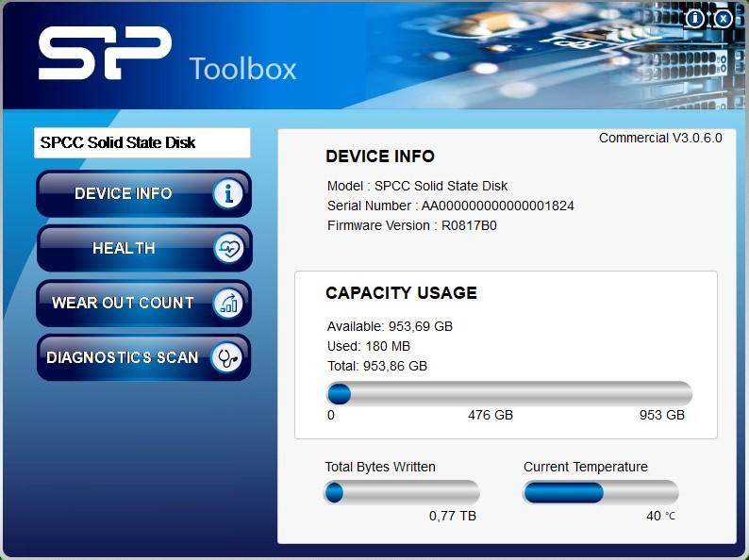Open the DEVICE INFO section
Image resolution: width=749 pixels, height=560 pixels.
124,194
